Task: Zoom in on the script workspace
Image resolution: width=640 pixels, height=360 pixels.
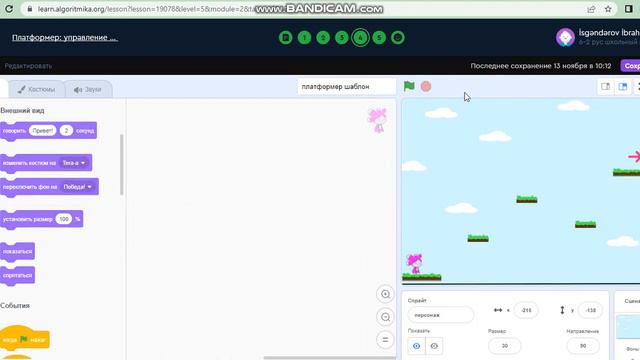Action: [385, 294]
